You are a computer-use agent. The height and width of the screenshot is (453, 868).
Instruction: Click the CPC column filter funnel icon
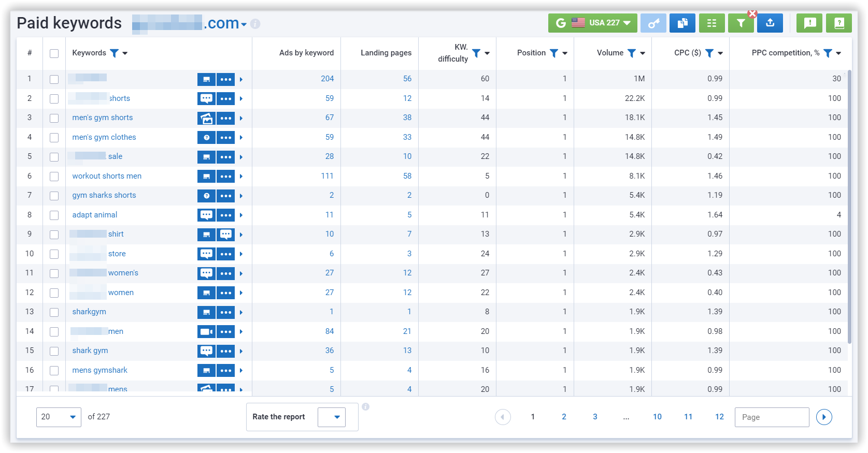(x=709, y=53)
